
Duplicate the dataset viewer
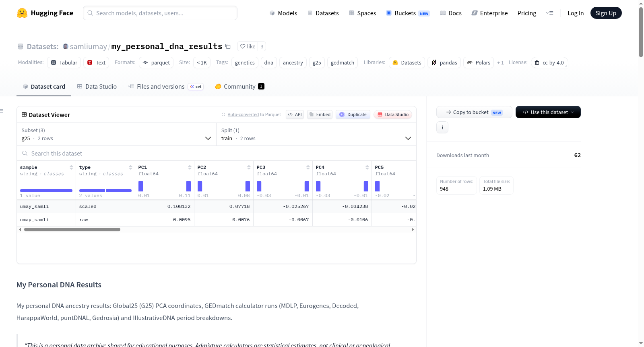[353, 114]
